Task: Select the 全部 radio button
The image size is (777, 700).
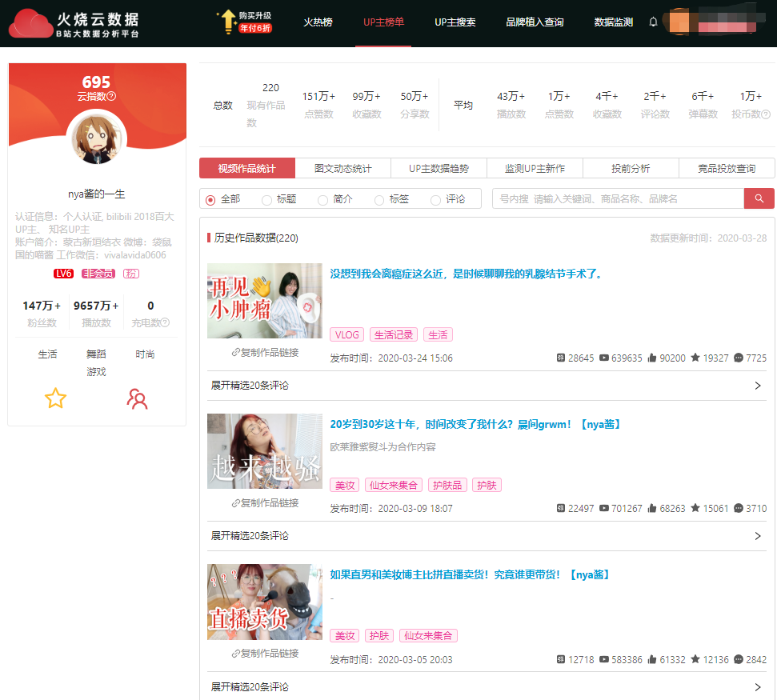Action: coord(211,199)
